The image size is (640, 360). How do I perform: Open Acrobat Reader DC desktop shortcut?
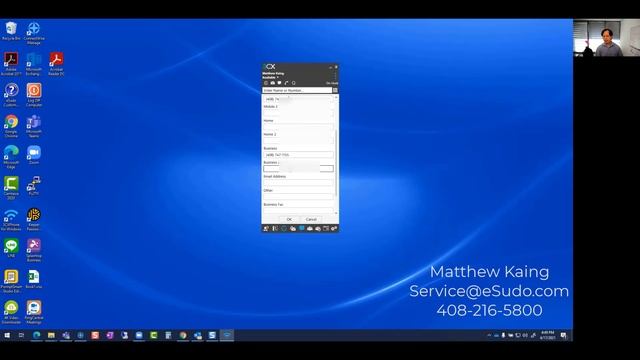56,64
